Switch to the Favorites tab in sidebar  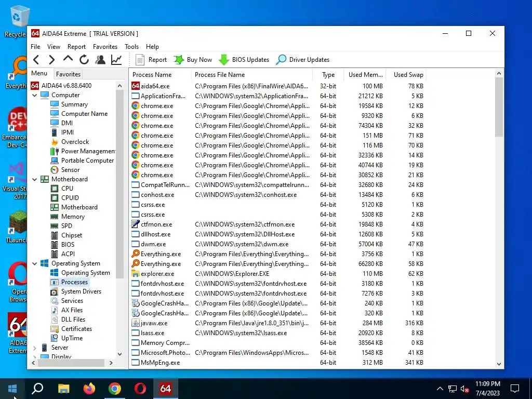(68, 74)
